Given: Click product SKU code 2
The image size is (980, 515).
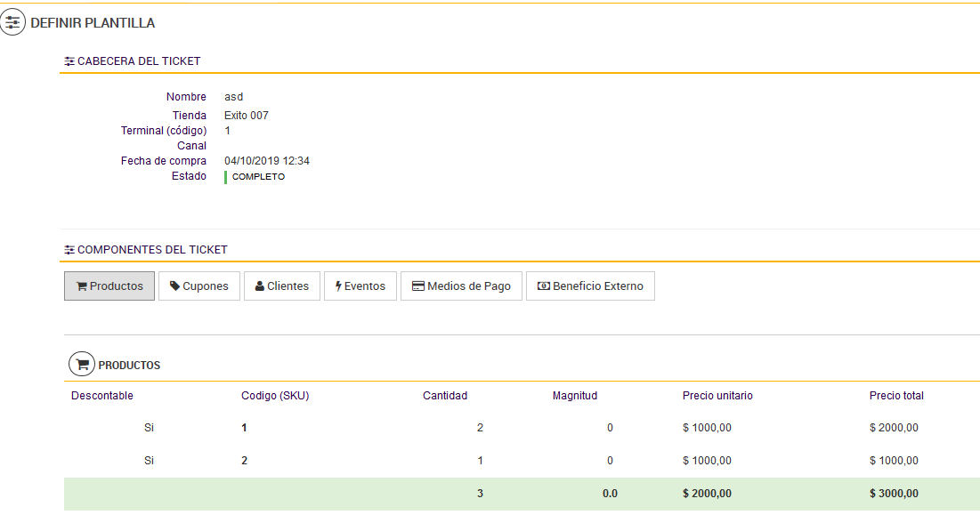Looking at the screenshot, I should click(245, 461).
